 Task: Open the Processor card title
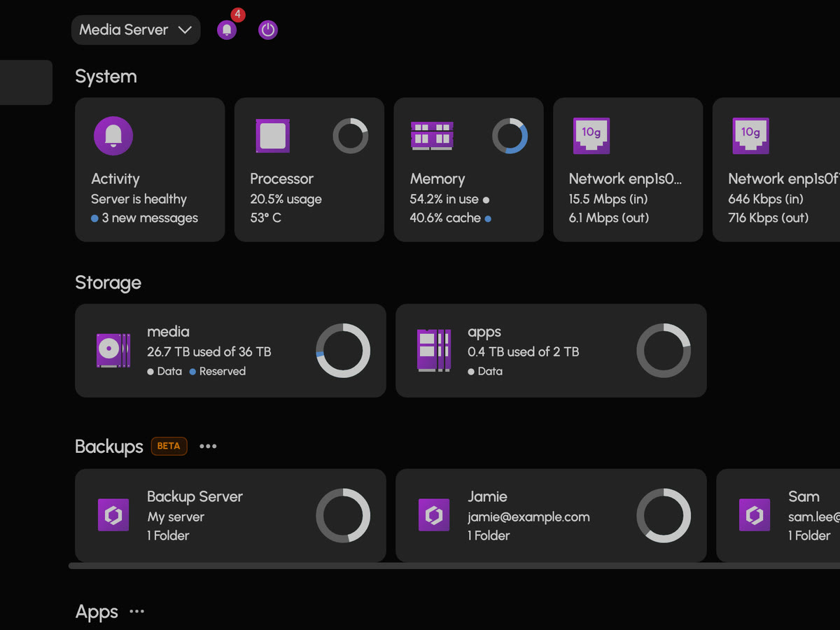[282, 178]
